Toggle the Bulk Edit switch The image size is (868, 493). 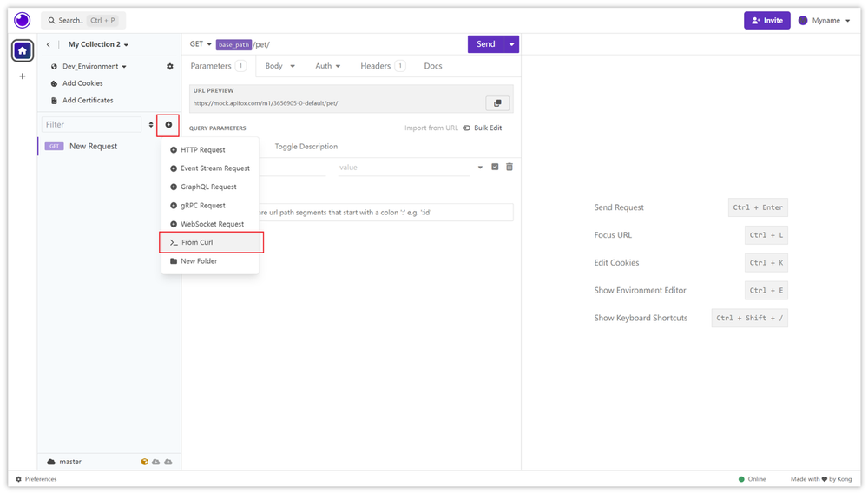467,128
